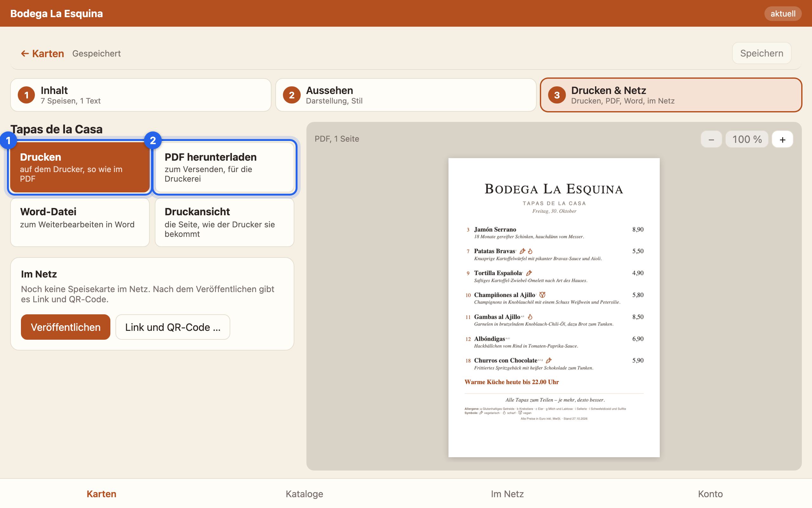Export as Word-Datei
812x508 pixels.
80,222
